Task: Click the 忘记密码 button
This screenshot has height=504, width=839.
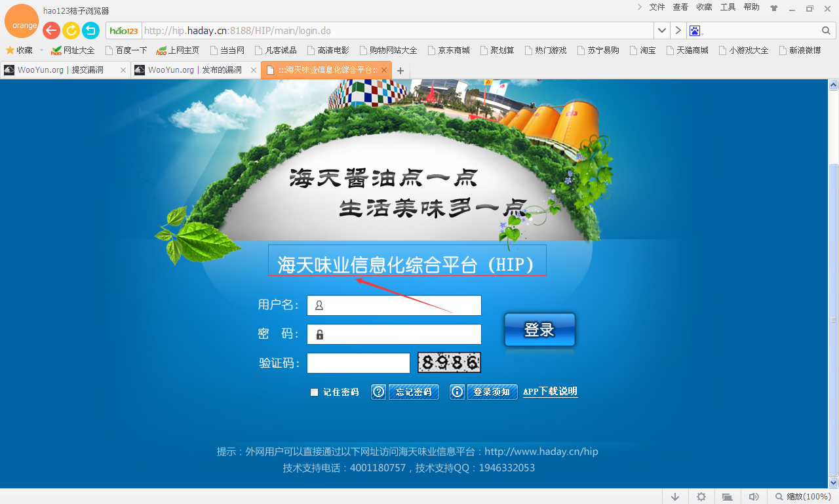Action: (x=414, y=392)
